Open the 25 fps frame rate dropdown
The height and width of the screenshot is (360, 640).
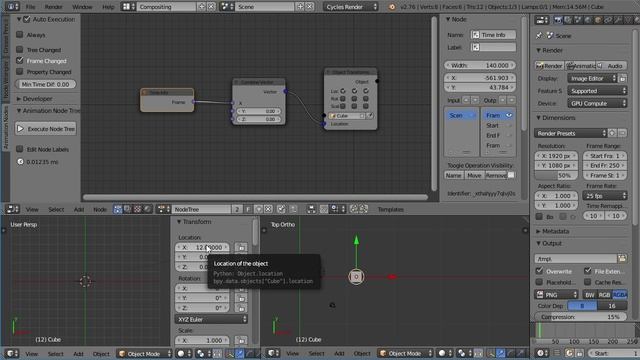click(x=604, y=196)
